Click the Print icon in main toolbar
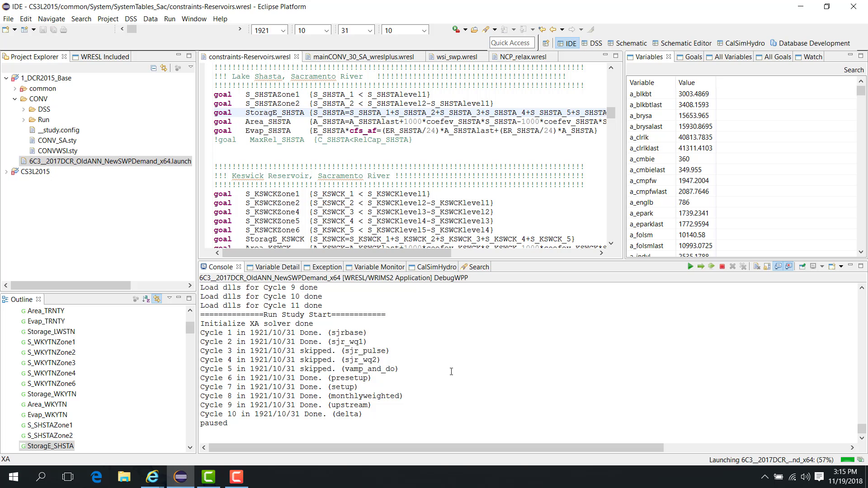 click(63, 29)
